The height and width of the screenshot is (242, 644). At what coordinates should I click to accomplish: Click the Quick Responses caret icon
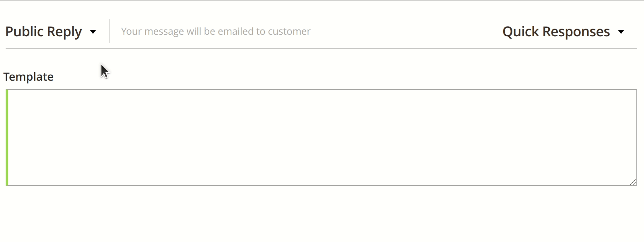click(x=622, y=31)
